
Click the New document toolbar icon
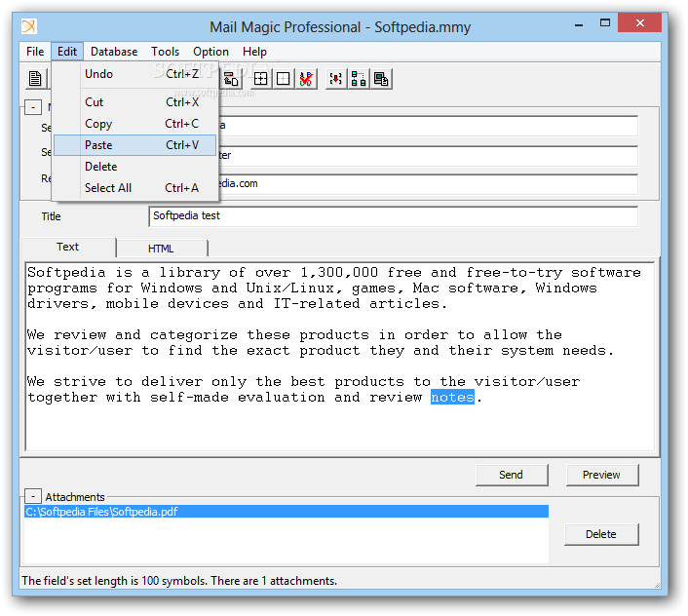point(35,79)
